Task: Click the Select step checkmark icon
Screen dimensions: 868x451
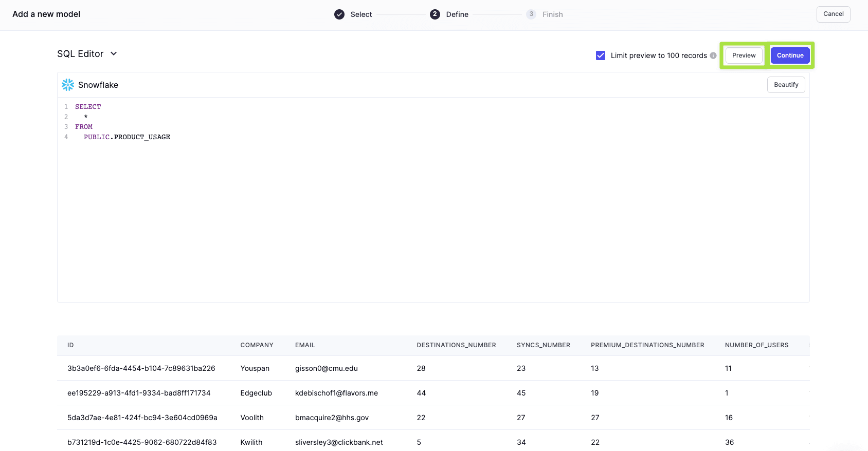Action: click(x=339, y=14)
